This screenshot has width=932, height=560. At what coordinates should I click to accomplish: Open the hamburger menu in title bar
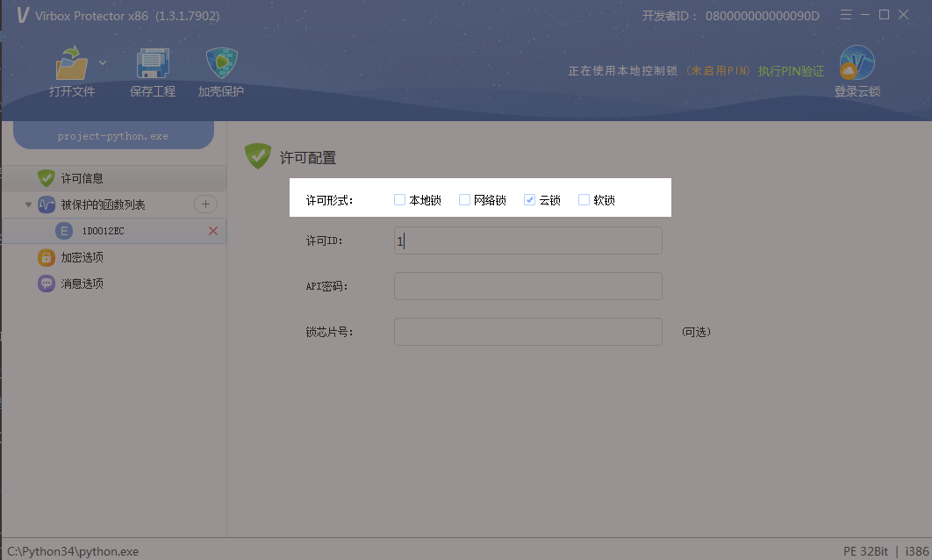[846, 15]
